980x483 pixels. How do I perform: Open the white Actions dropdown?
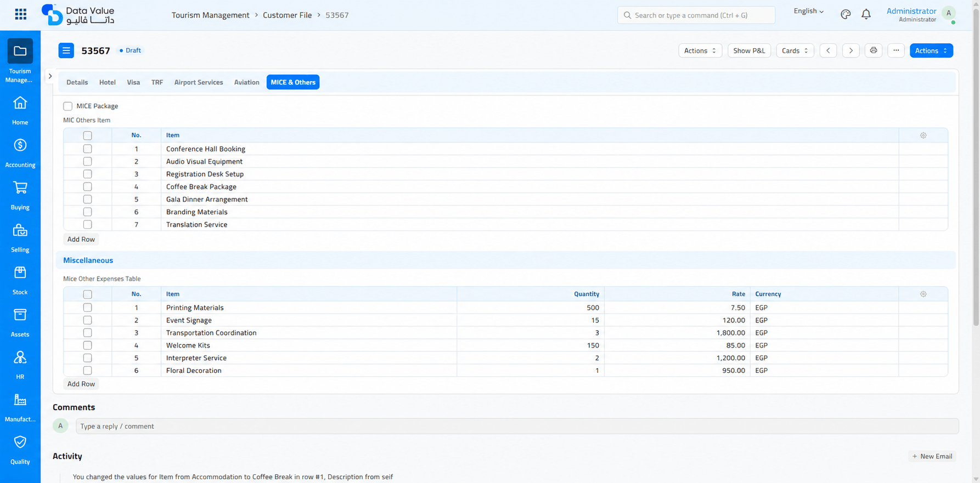click(700, 50)
